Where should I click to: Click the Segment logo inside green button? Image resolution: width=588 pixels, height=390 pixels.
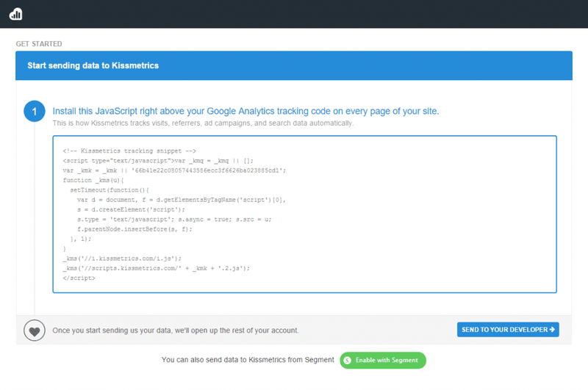pos(347,361)
